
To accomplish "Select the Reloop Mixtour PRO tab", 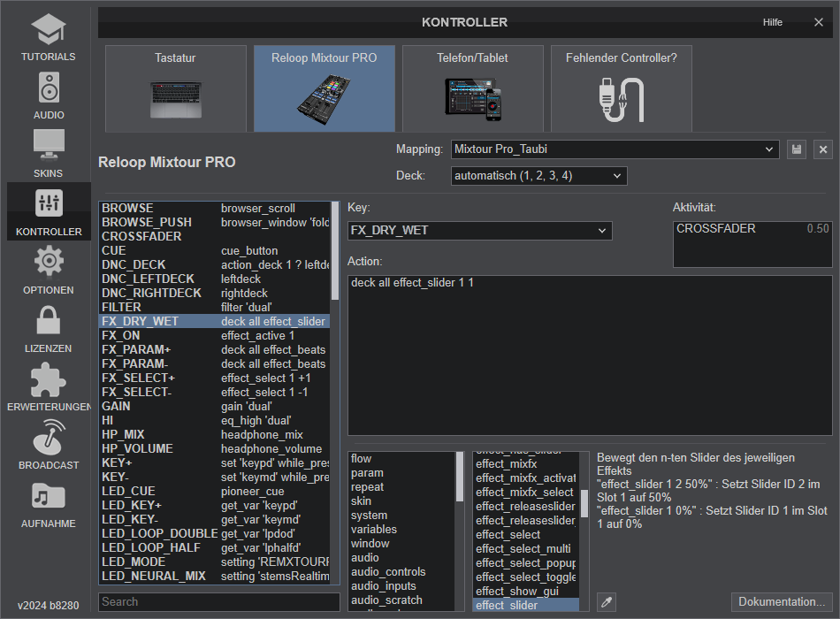I will pyautogui.click(x=325, y=88).
